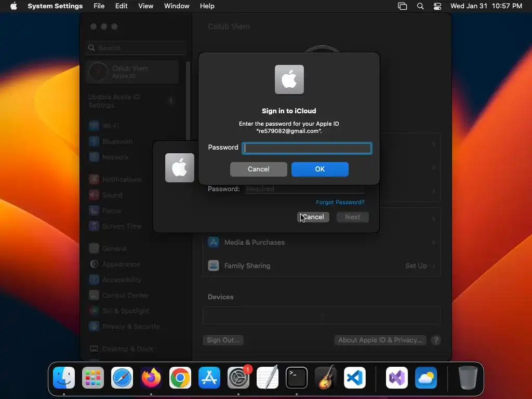This screenshot has height=399, width=532.
Task: Select Appearance in the sidebar
Action: pos(132,264)
